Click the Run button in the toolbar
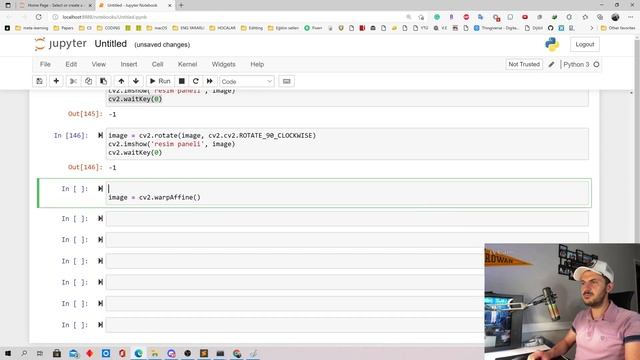Screen dimensions: 640x360 click(160, 81)
